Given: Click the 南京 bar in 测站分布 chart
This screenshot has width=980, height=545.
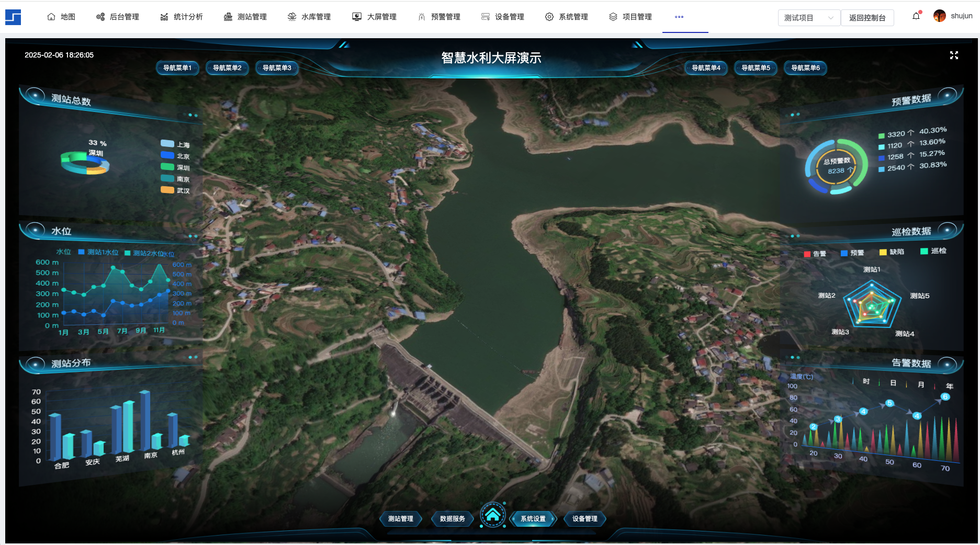Looking at the screenshot, I should click(145, 421).
